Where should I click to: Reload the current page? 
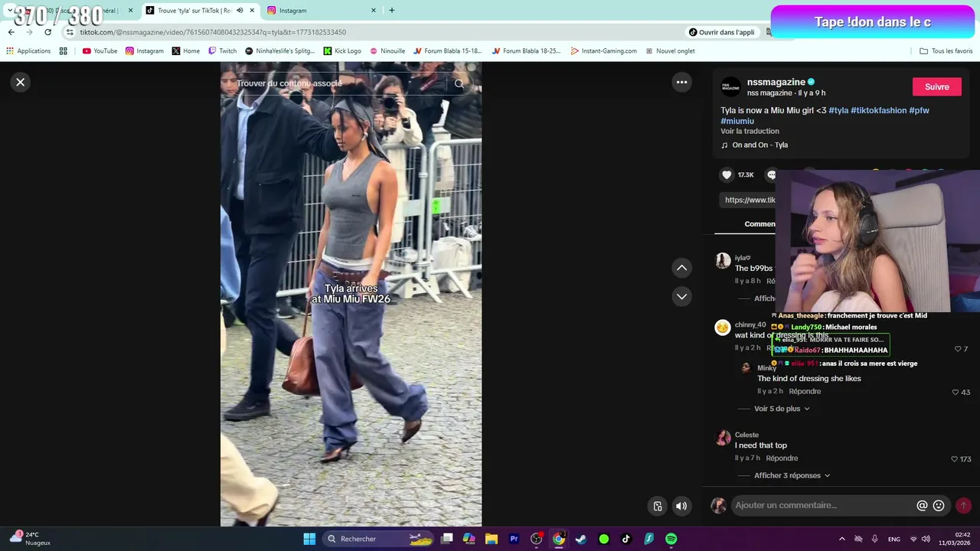coord(47,32)
